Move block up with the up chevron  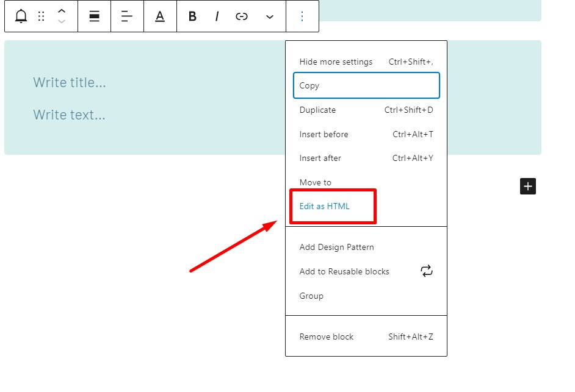coord(62,11)
